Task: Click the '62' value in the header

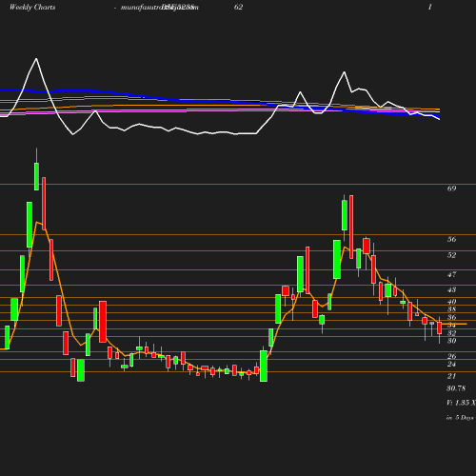Action: (x=238, y=7)
